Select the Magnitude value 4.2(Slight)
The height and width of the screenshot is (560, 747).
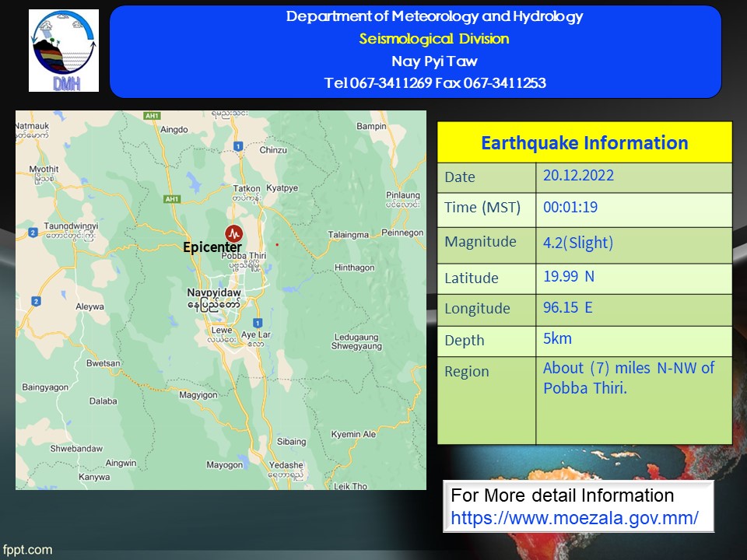click(x=578, y=243)
